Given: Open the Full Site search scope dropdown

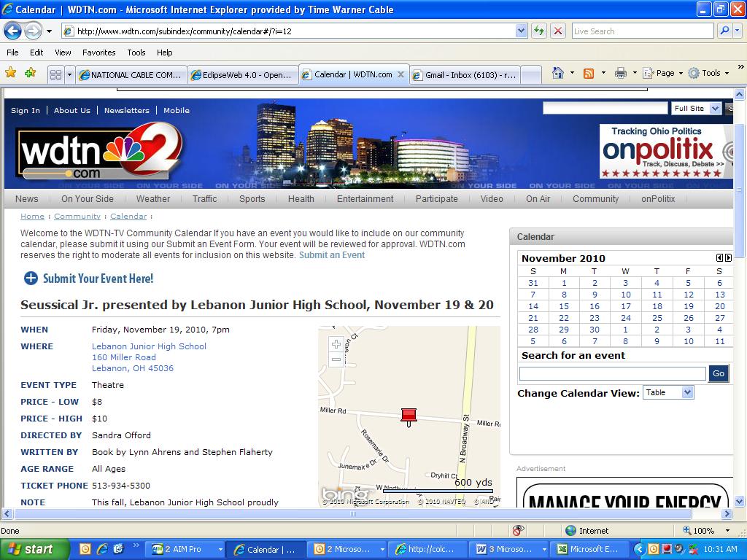Looking at the screenshot, I should point(696,109).
